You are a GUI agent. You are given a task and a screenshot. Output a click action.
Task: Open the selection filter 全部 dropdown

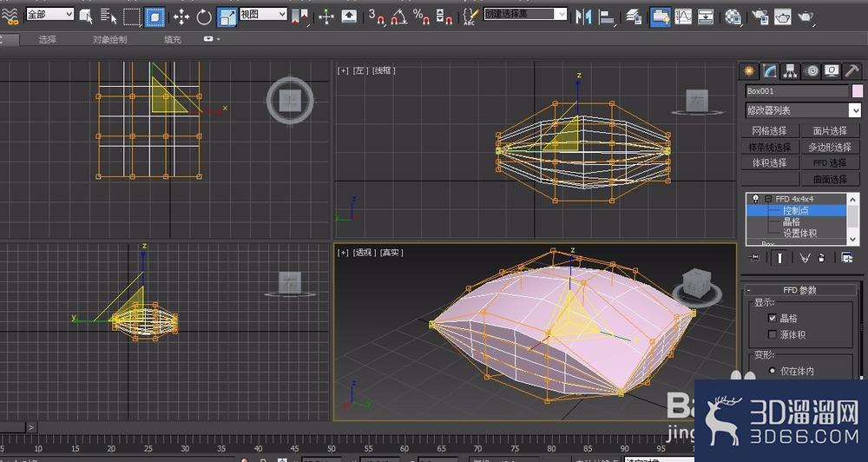(x=49, y=15)
